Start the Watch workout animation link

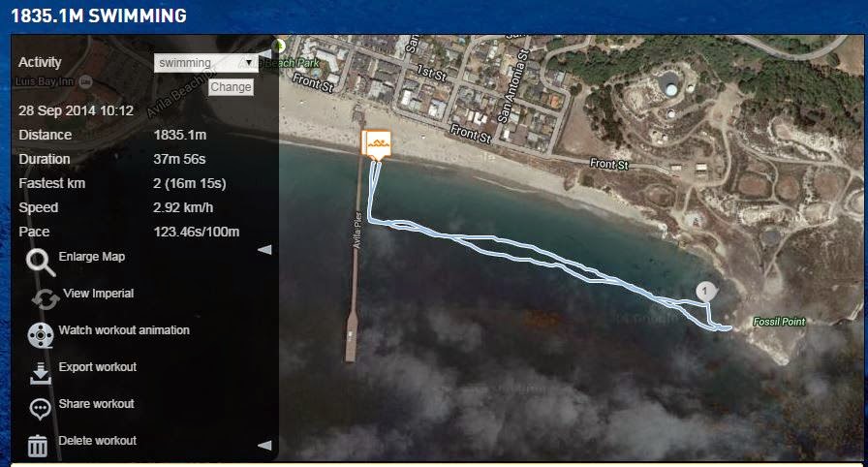point(124,329)
